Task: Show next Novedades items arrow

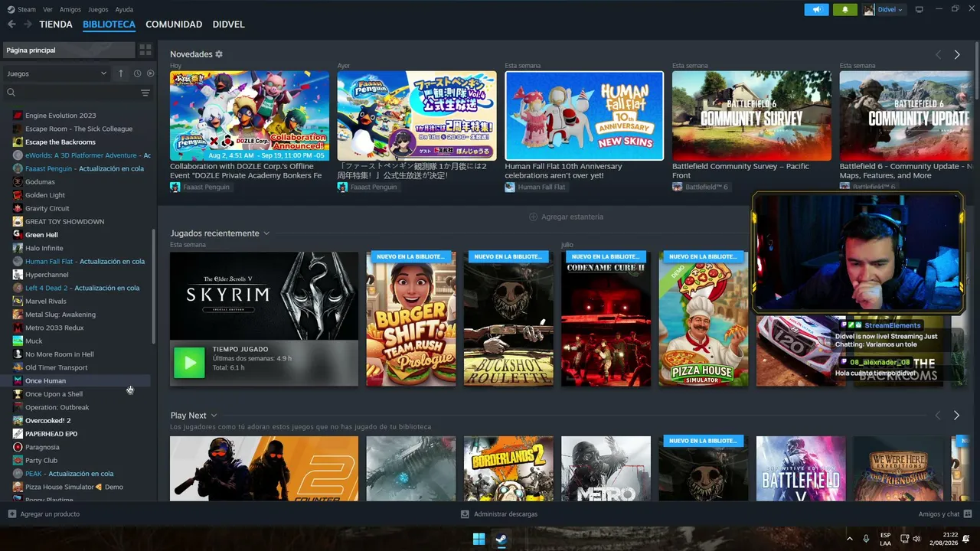Action: click(x=957, y=54)
